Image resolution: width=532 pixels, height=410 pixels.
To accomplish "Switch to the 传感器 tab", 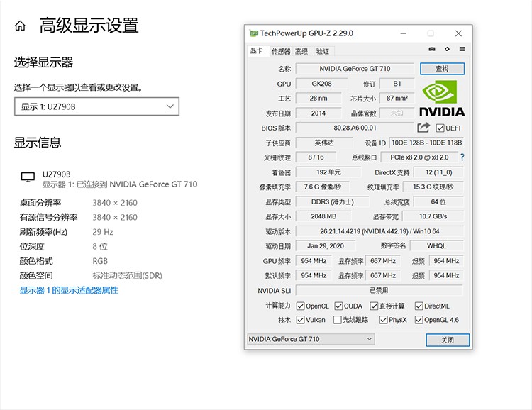I will 281,51.
